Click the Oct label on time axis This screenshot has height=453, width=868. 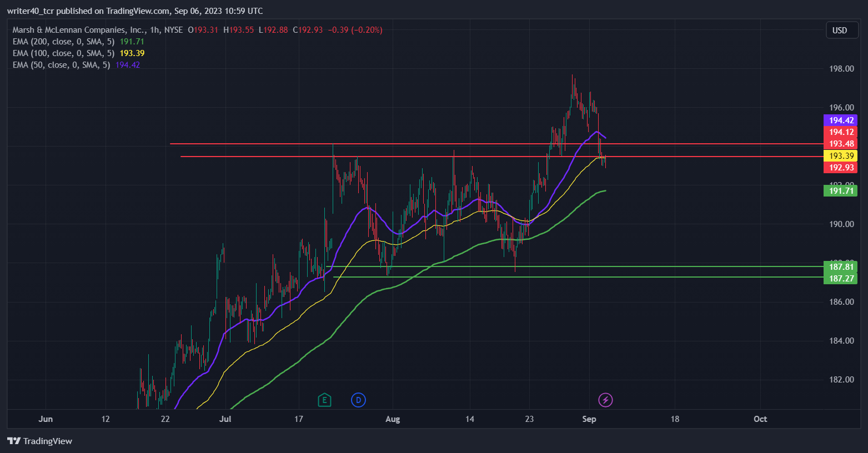[760, 419]
